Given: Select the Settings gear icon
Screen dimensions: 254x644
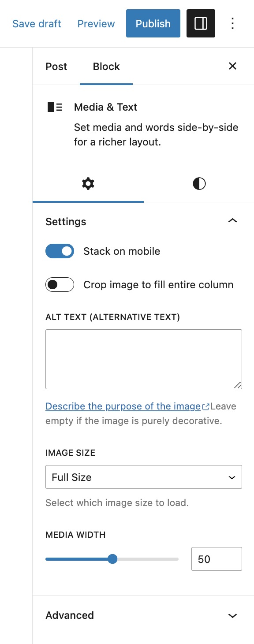Looking at the screenshot, I should [88, 183].
